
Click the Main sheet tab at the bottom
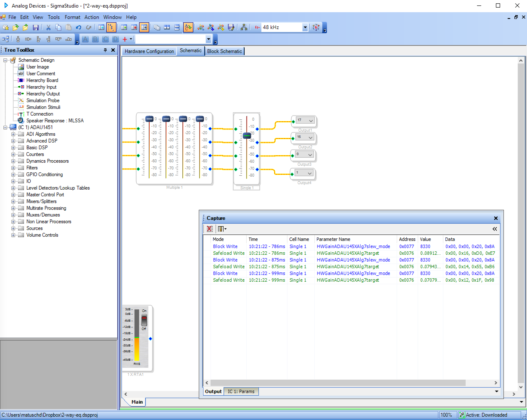tap(137, 402)
